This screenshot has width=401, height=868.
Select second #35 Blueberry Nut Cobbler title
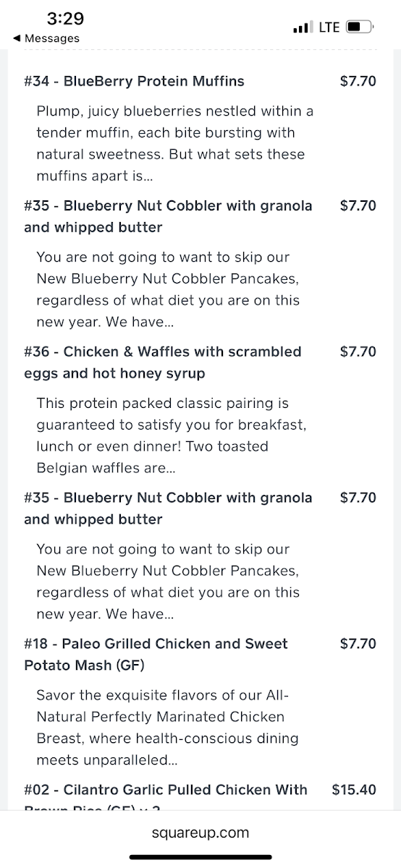coord(169,509)
